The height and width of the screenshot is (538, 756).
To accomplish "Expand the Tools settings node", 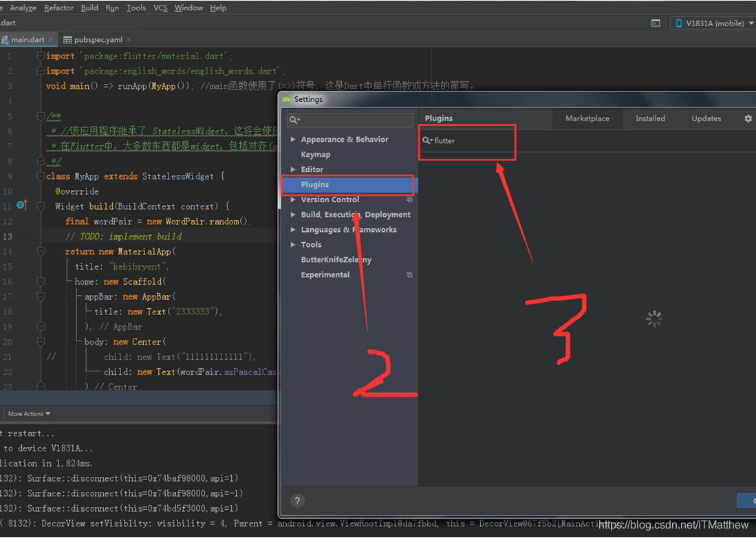I will (292, 244).
